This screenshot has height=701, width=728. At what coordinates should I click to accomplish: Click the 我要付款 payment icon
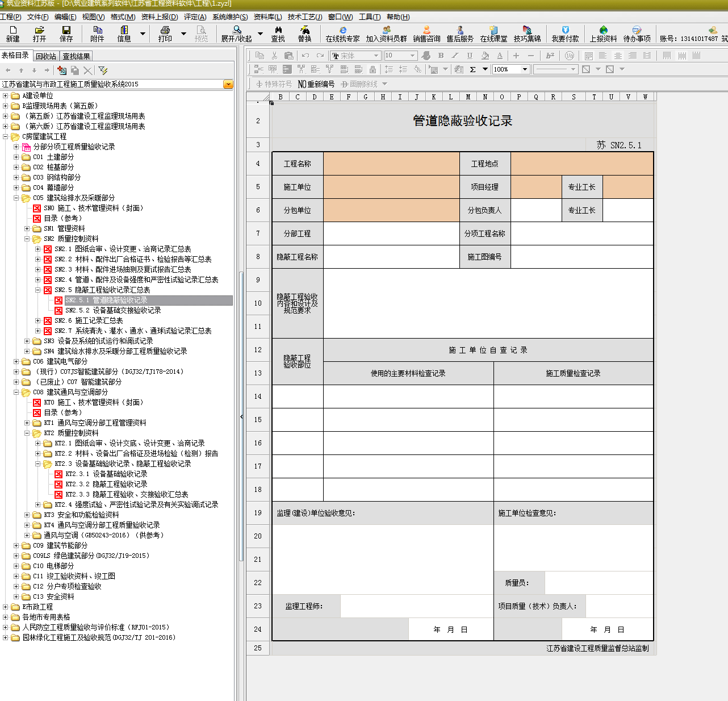[565, 34]
